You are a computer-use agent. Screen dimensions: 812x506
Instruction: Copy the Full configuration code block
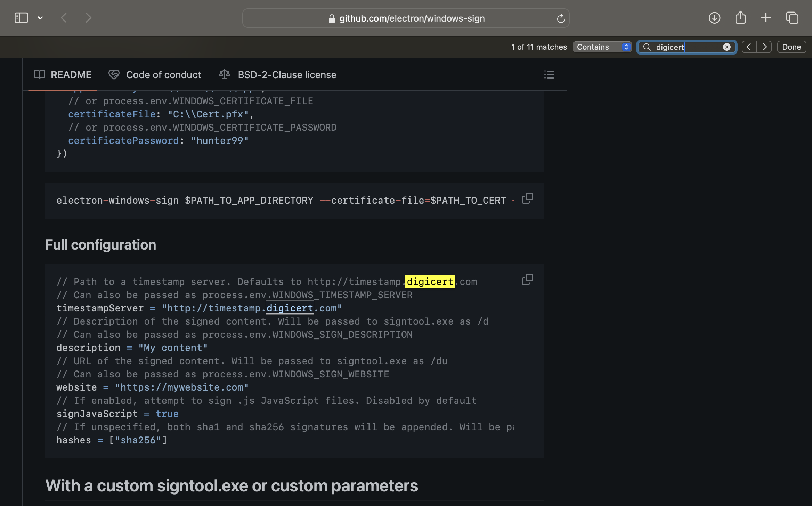(527, 279)
